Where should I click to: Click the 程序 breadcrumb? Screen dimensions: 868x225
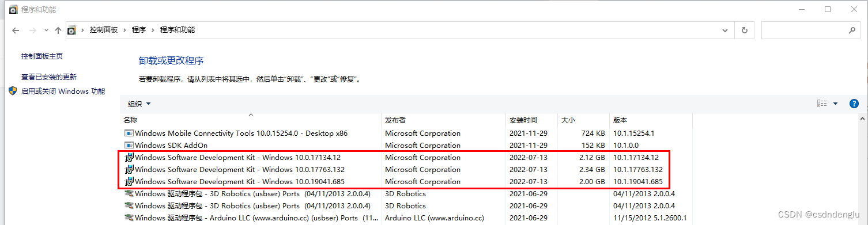pos(139,30)
